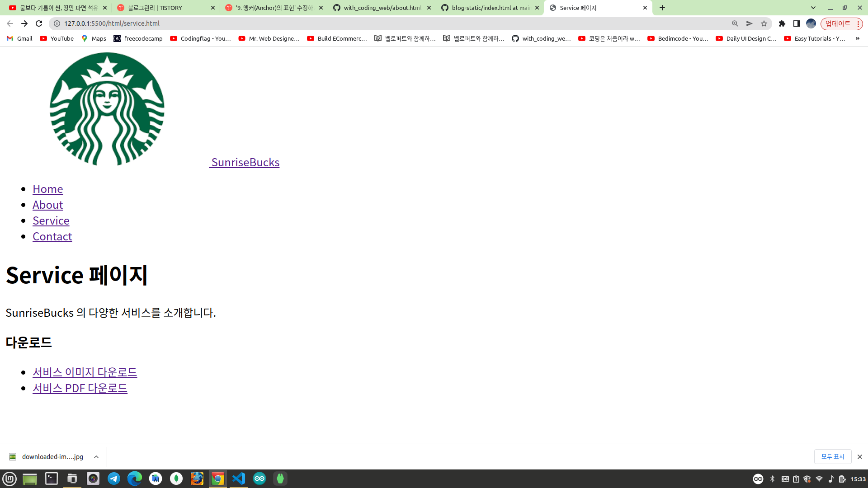Click 서비스 이미지 다운로드 link
868x488 pixels.
85,372
